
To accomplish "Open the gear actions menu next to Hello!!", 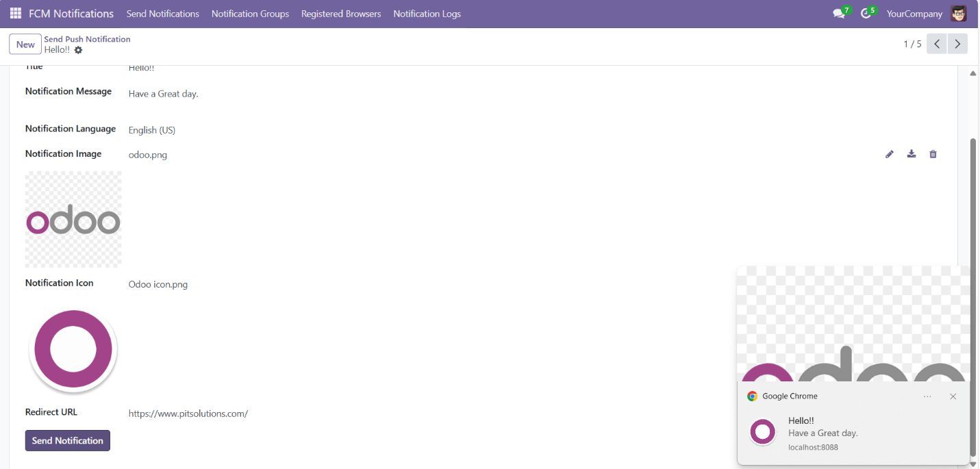I will tap(78, 49).
